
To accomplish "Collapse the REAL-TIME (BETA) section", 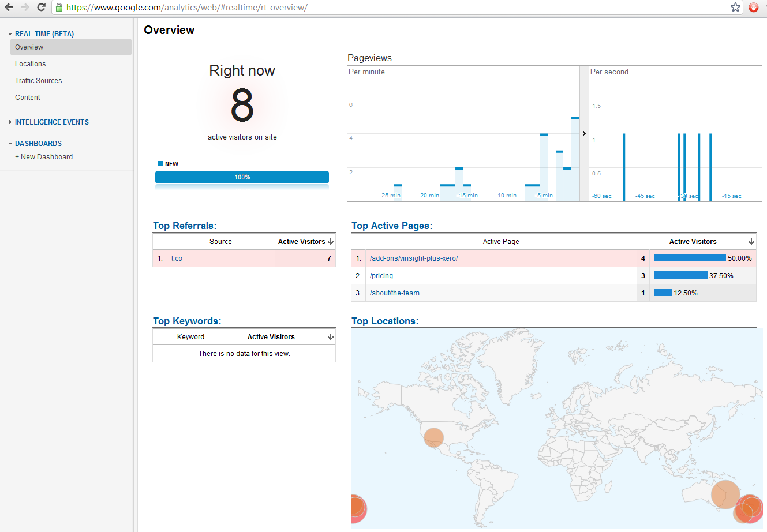I will click(x=10, y=34).
